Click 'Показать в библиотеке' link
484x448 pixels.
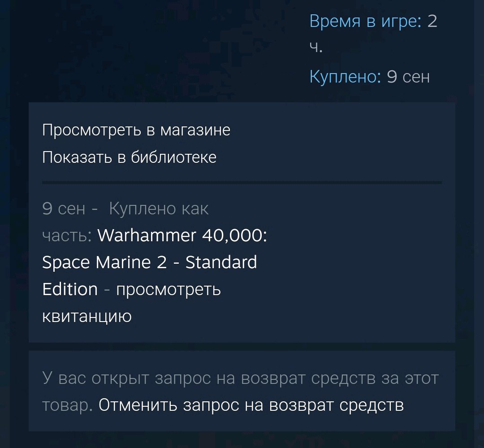(130, 157)
